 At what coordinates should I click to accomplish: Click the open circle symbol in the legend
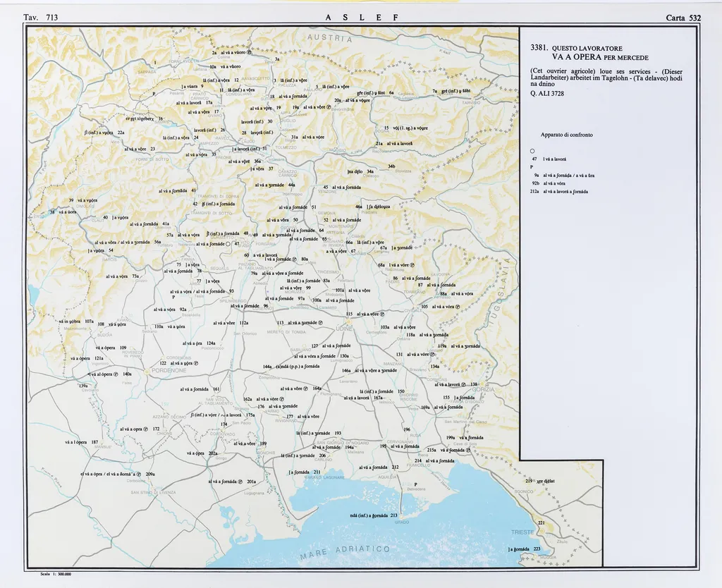532,152
